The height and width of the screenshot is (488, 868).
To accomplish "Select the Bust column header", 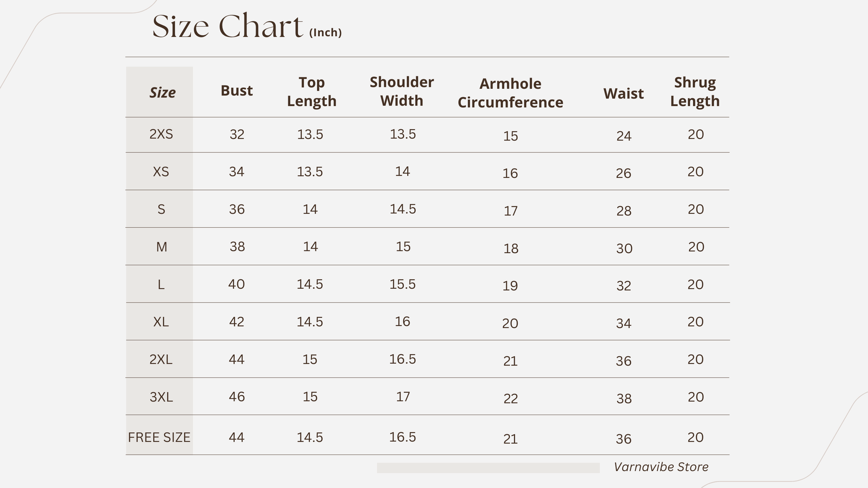I will coord(236,90).
